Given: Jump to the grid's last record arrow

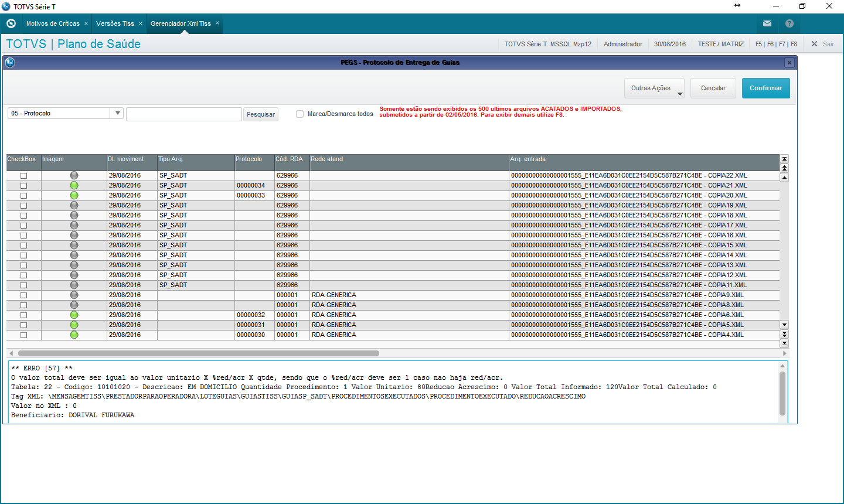Looking at the screenshot, I should [x=784, y=343].
